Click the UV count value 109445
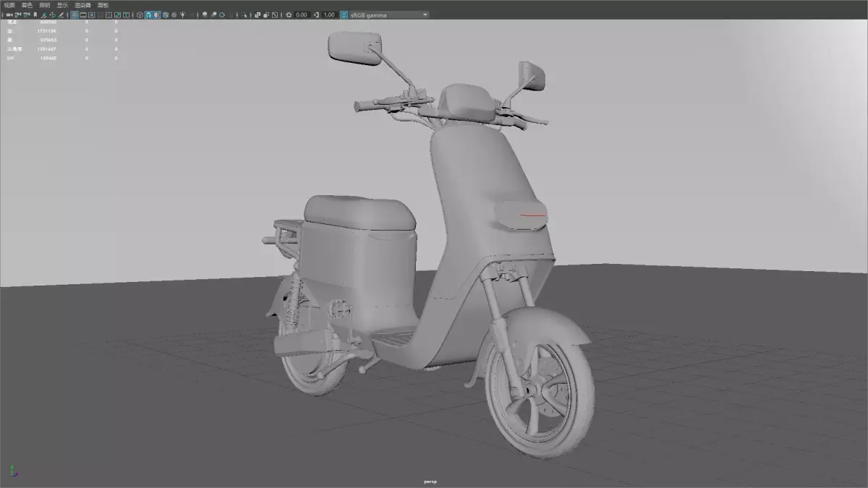The width and height of the screenshot is (868, 488). pos(48,57)
